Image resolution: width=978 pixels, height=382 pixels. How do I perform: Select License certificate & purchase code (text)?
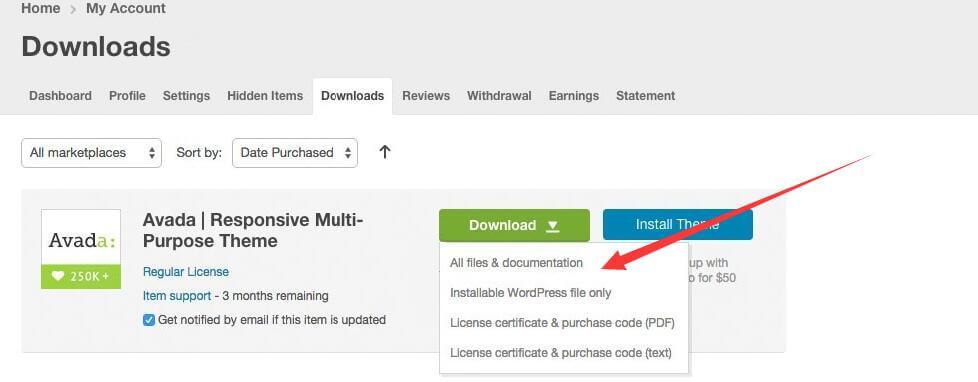(561, 353)
